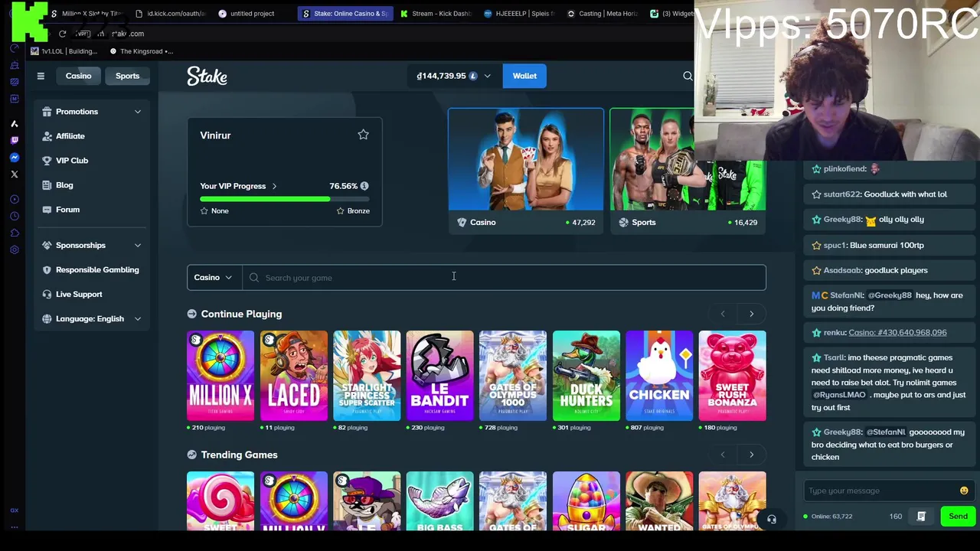Open VIP Club page

71,160
